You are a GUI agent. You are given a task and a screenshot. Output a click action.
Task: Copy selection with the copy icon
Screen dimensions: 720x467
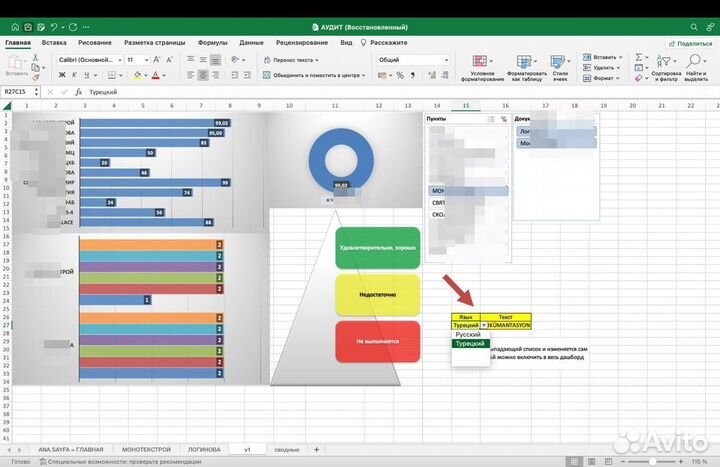(35, 68)
